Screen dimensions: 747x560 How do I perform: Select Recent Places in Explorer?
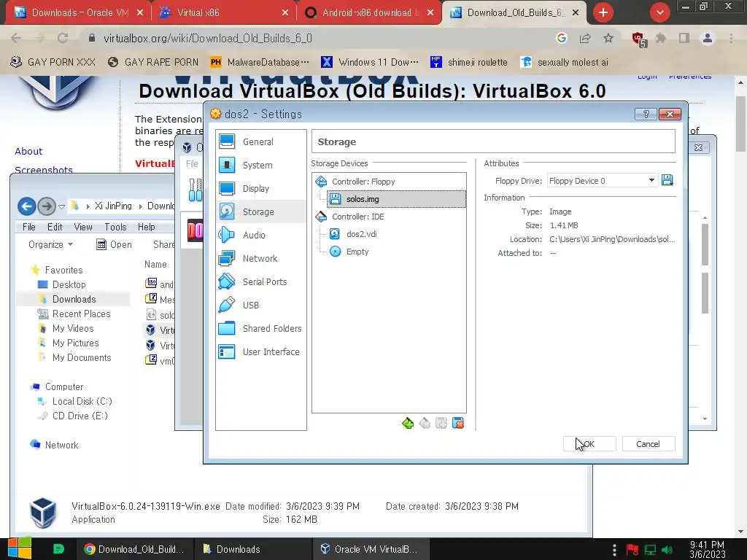pyautogui.click(x=74, y=314)
